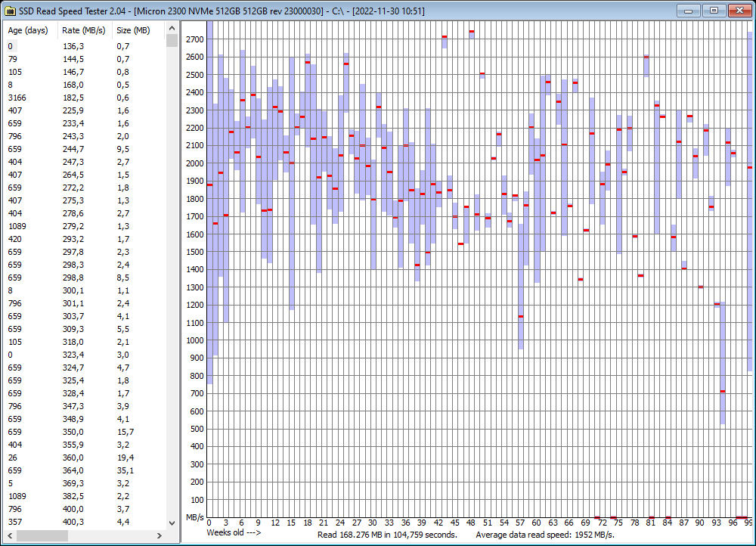
Task: Select the row with rate 324,7
Action: point(85,368)
